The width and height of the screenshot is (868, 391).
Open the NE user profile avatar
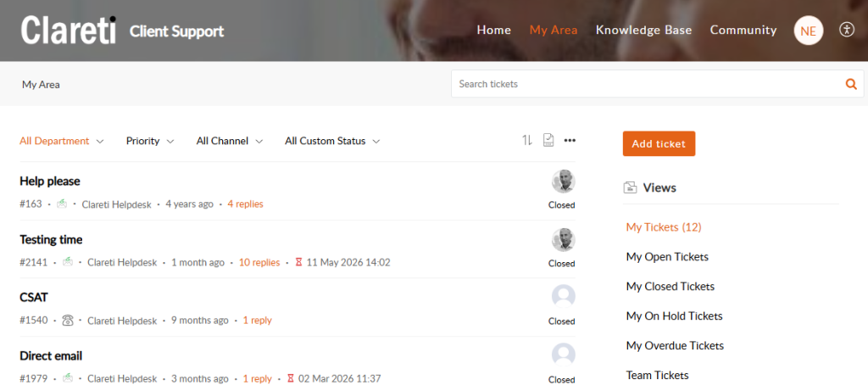pyautogui.click(x=808, y=31)
